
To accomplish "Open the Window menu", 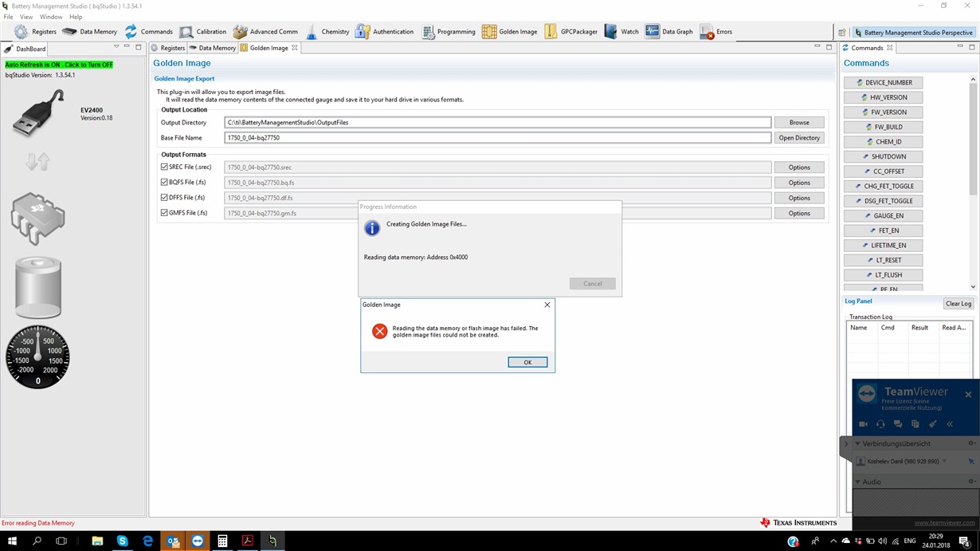I will [x=51, y=17].
